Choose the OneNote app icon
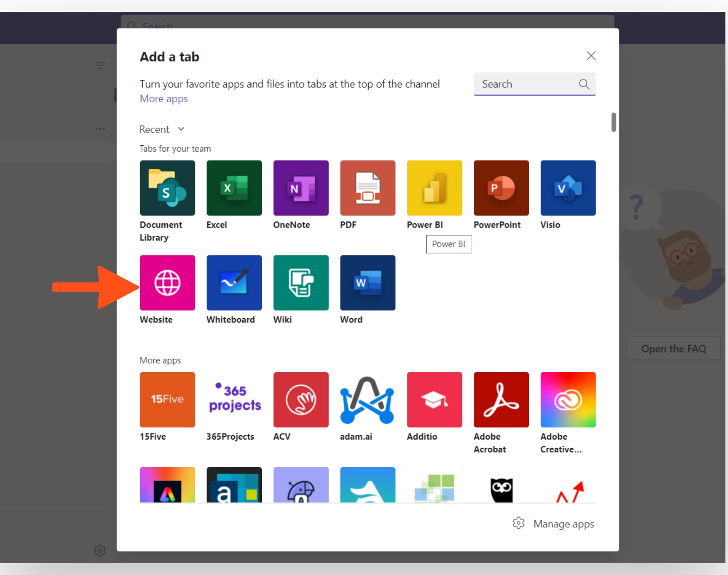Image resolution: width=728 pixels, height=575 pixels. 301,188
